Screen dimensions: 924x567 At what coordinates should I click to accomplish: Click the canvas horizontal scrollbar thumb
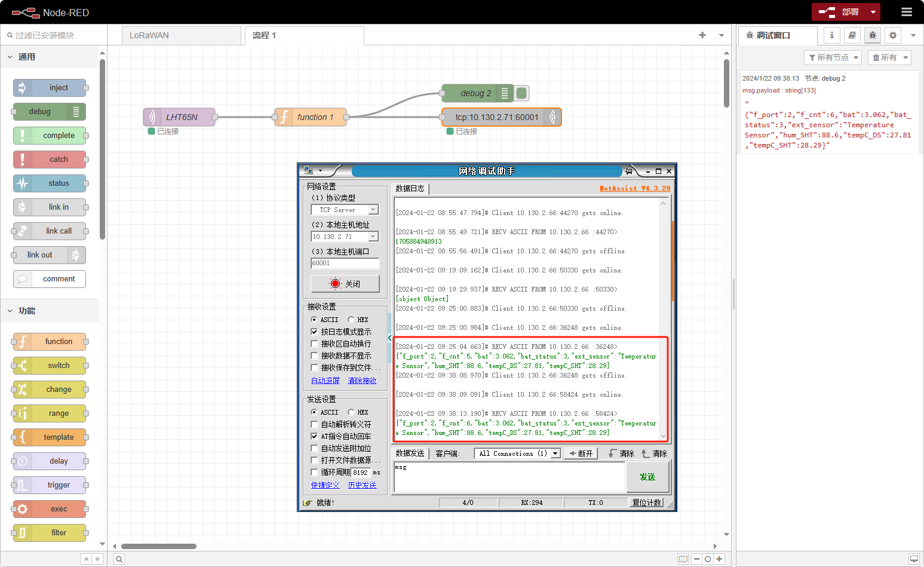click(x=159, y=546)
